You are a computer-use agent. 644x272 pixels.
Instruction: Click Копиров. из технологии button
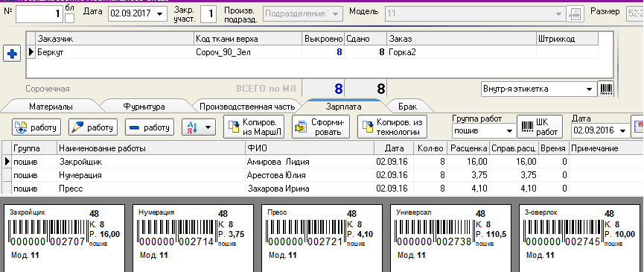[x=392, y=127]
